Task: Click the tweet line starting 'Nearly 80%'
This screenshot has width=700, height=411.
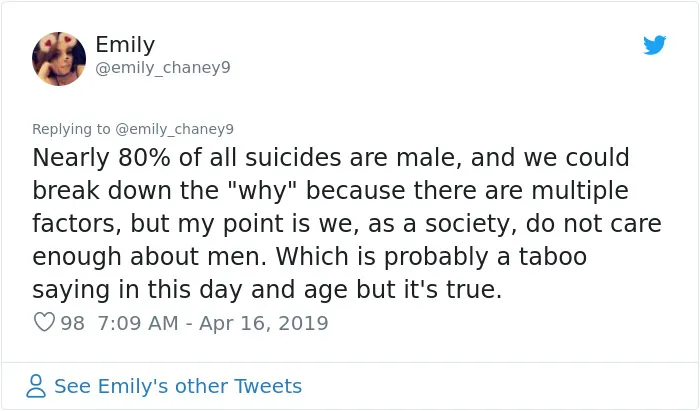Action: [x=331, y=158]
